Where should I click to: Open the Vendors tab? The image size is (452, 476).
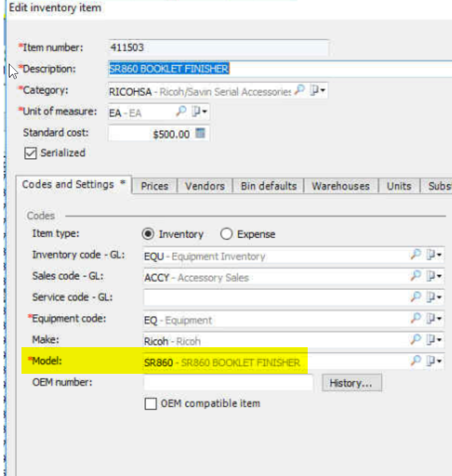point(205,186)
